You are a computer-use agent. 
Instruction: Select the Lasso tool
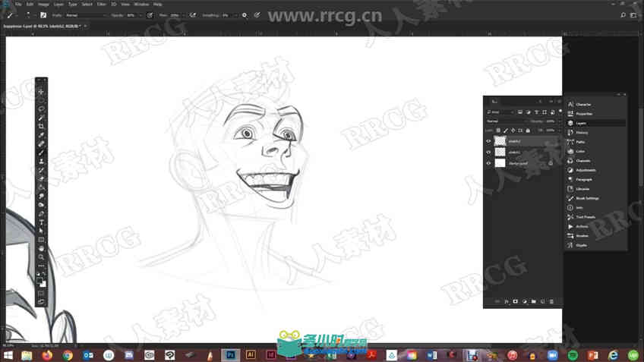pos(41,109)
